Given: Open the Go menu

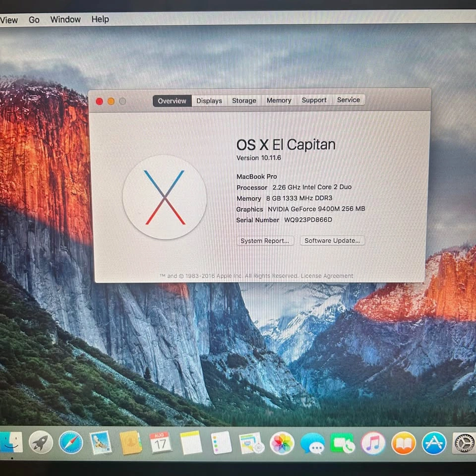Looking at the screenshot, I should click(x=34, y=20).
